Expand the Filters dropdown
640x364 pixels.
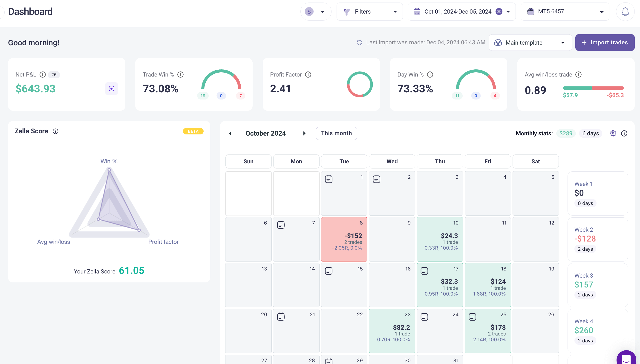[x=369, y=11]
